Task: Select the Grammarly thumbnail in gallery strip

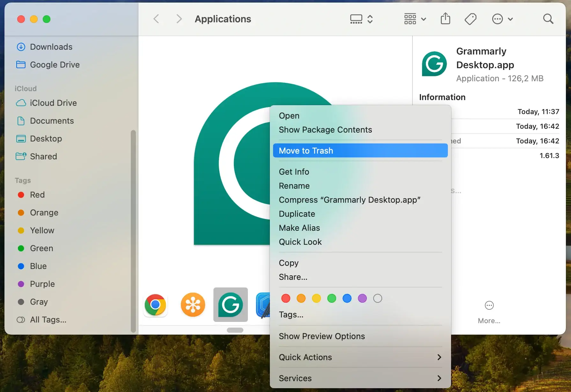Action: click(x=231, y=305)
